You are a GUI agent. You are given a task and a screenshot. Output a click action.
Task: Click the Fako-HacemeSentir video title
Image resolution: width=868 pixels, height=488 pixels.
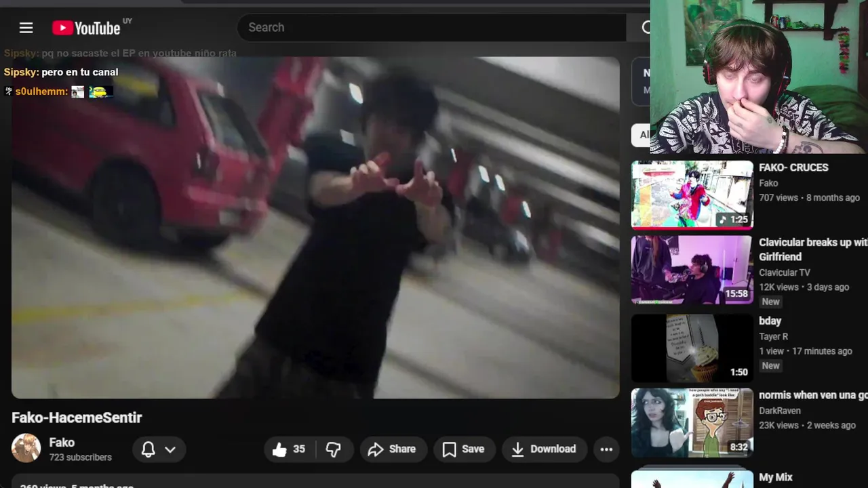pyautogui.click(x=77, y=418)
